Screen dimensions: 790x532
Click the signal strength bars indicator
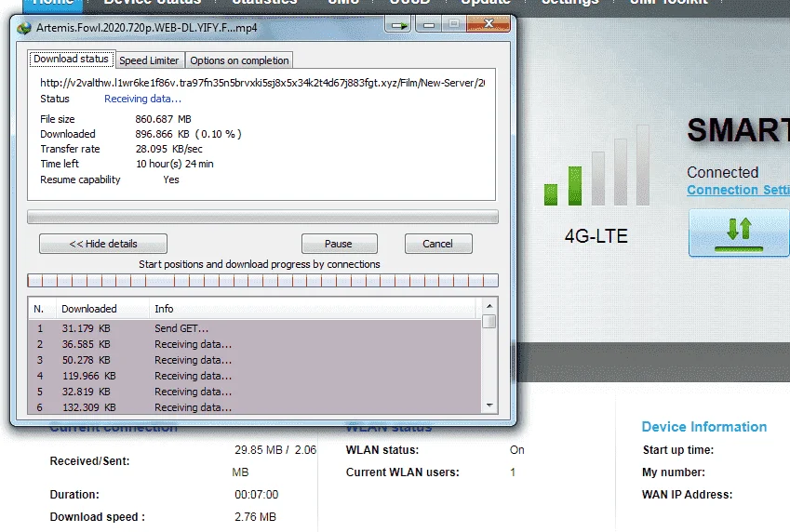tap(596, 166)
